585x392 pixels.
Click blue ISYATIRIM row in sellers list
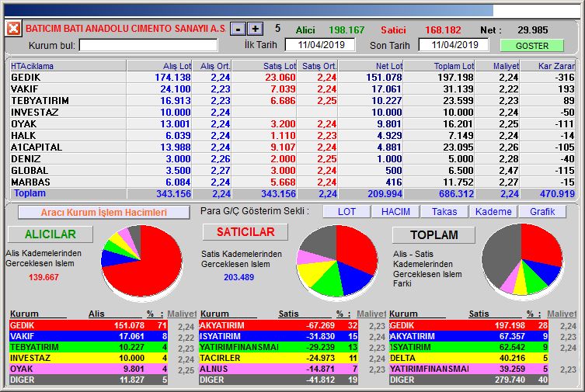pyautogui.click(x=278, y=336)
